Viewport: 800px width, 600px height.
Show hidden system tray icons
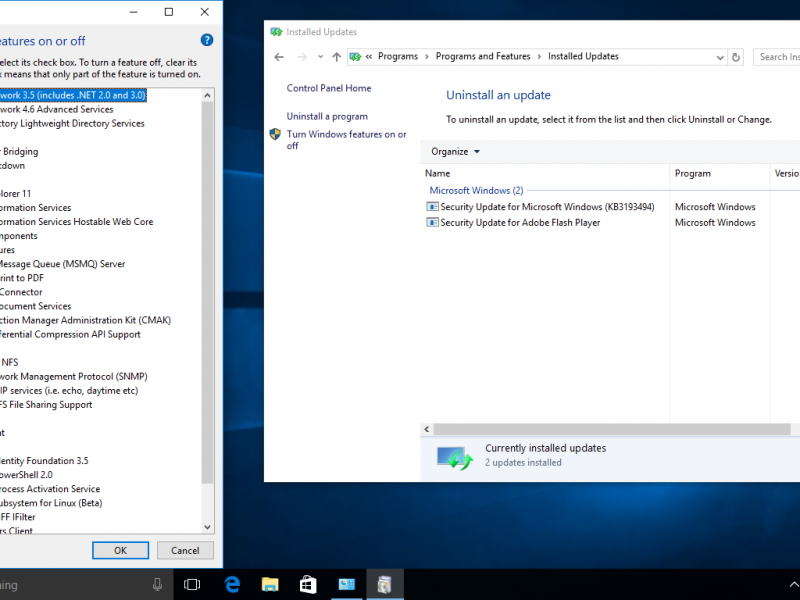tap(794, 585)
